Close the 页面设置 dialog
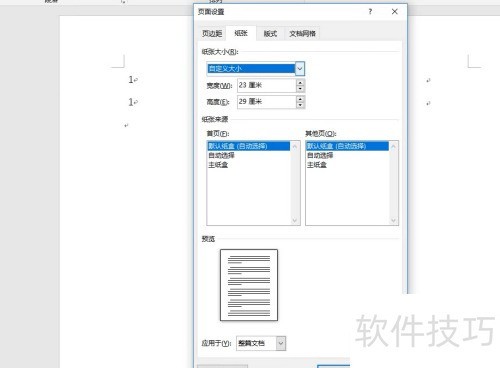The height and width of the screenshot is (368, 500). (395, 12)
